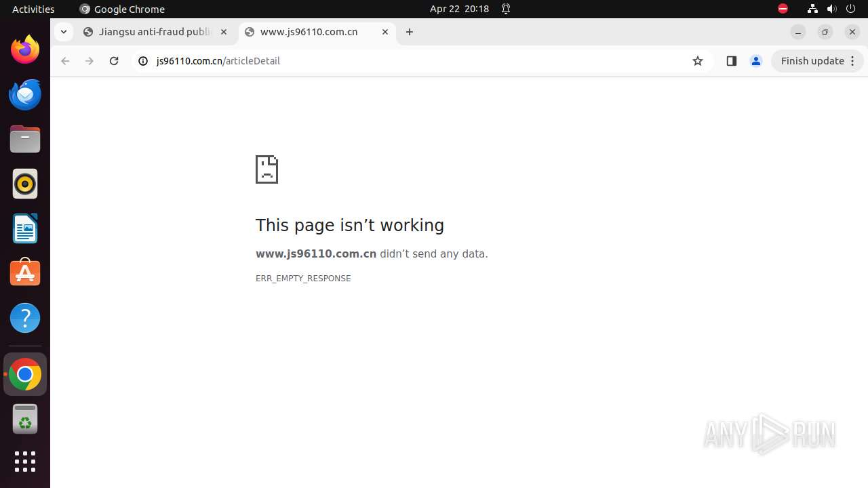Reload the current page
This screenshot has width=868, height=488.
pyautogui.click(x=114, y=61)
